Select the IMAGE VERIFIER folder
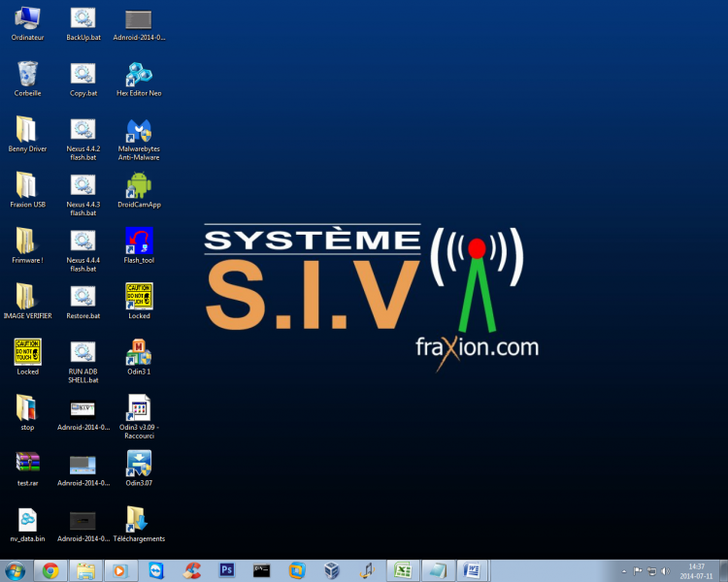The width and height of the screenshot is (728, 582). coord(27,302)
